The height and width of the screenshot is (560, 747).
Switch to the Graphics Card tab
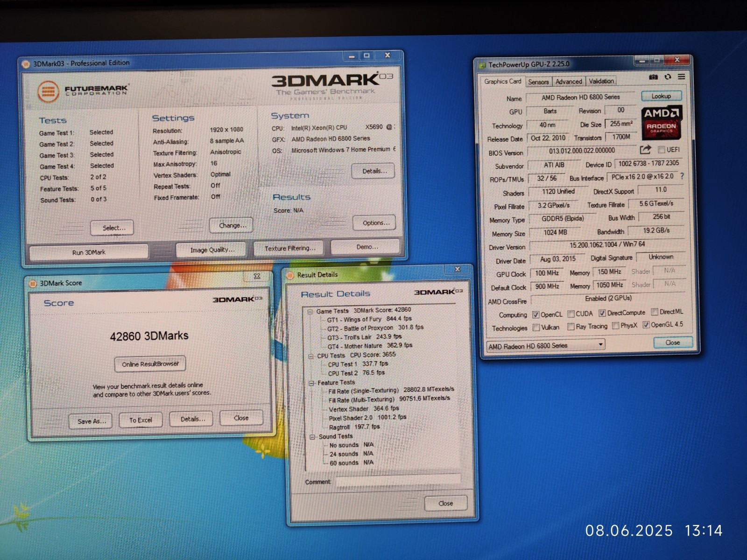pyautogui.click(x=502, y=81)
